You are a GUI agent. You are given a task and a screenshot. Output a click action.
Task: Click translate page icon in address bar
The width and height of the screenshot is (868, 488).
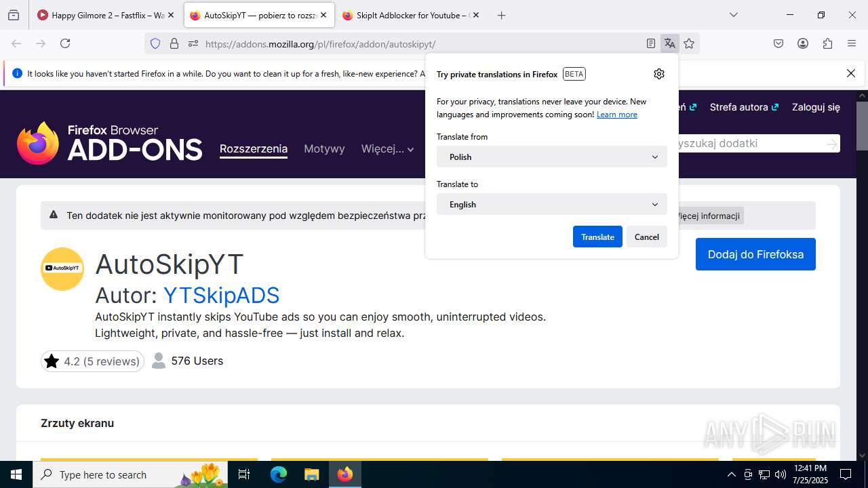[x=670, y=43]
